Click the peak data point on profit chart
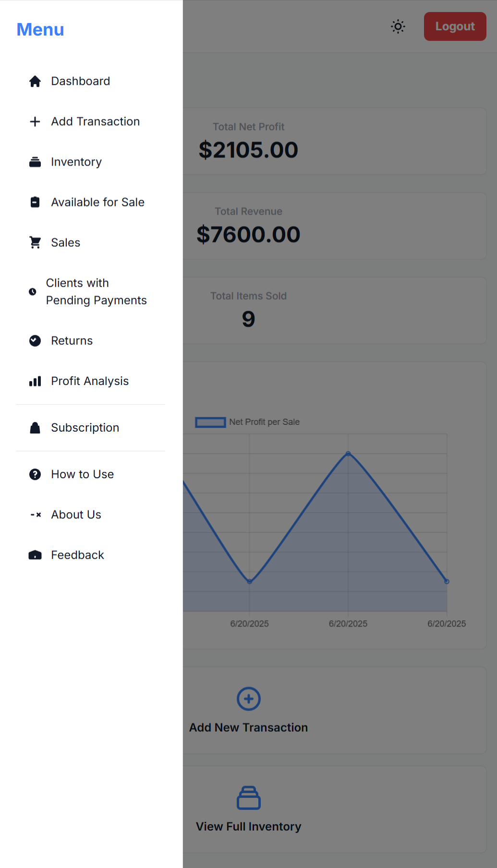Image resolution: width=497 pixels, height=868 pixels. 348,454
